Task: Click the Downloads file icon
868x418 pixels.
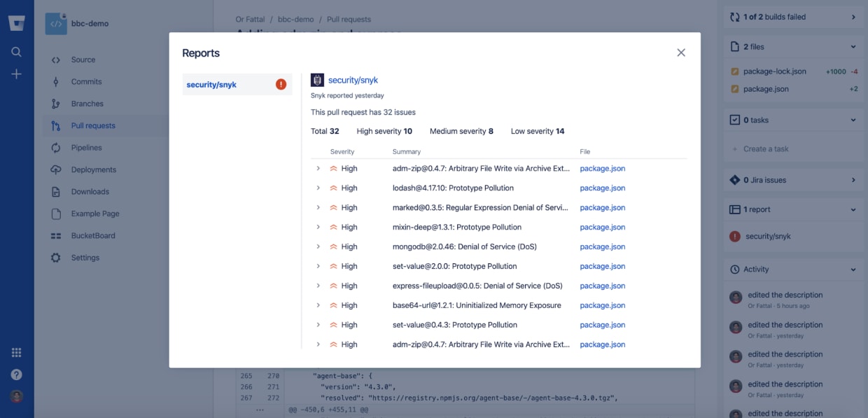Action: point(56,192)
